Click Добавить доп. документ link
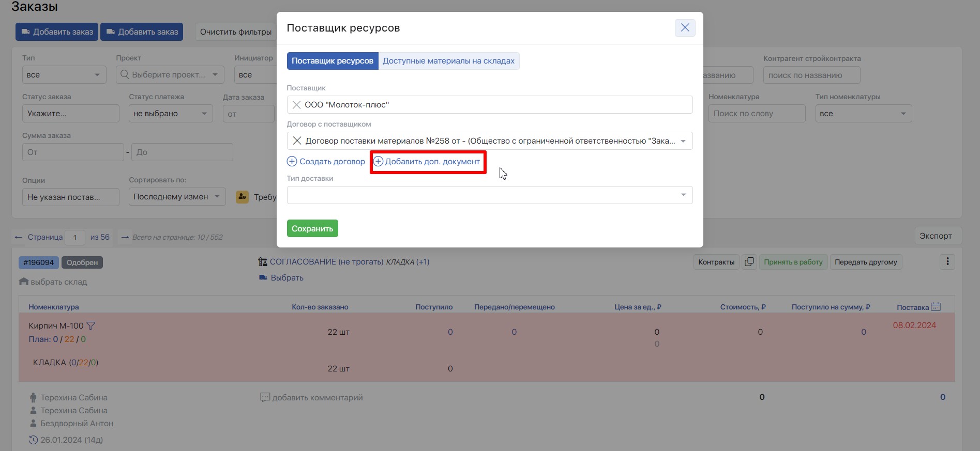Viewport: 980px width, 451px height. (x=427, y=162)
